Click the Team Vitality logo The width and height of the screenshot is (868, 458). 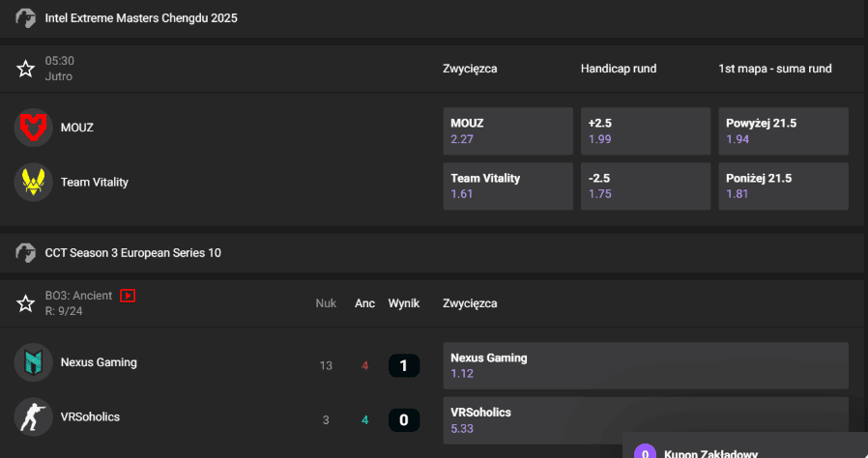point(33,182)
